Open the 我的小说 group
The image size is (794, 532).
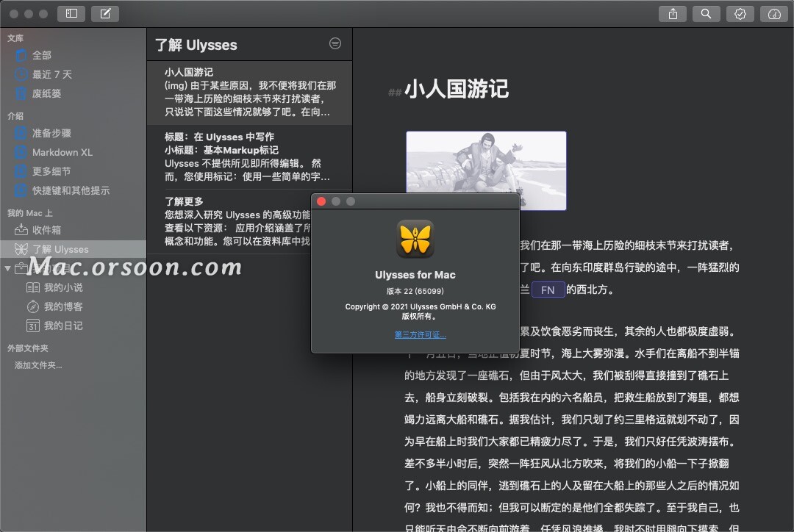tap(73, 287)
